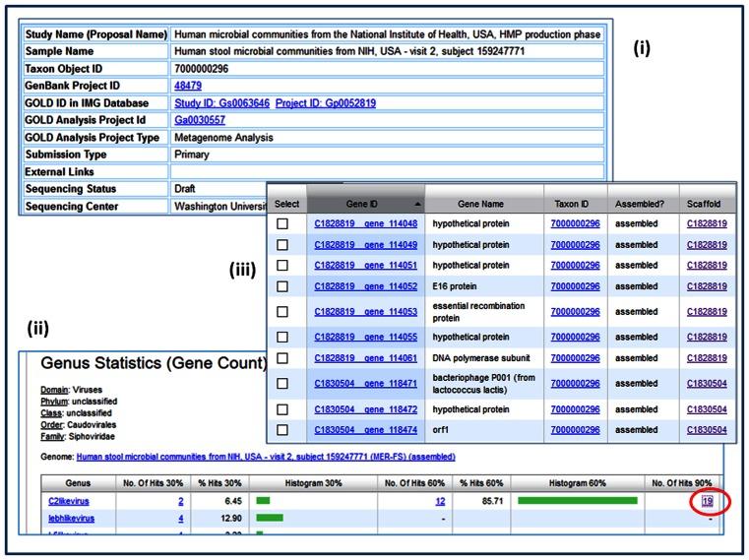Open scaffold C1830504 in orf1 row
Viewport: 749px width, 560px height.
tap(707, 429)
